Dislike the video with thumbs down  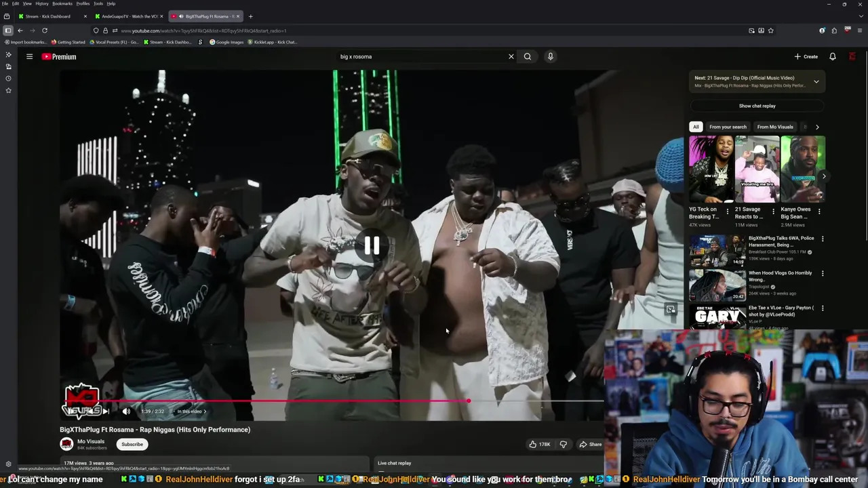pos(563,444)
